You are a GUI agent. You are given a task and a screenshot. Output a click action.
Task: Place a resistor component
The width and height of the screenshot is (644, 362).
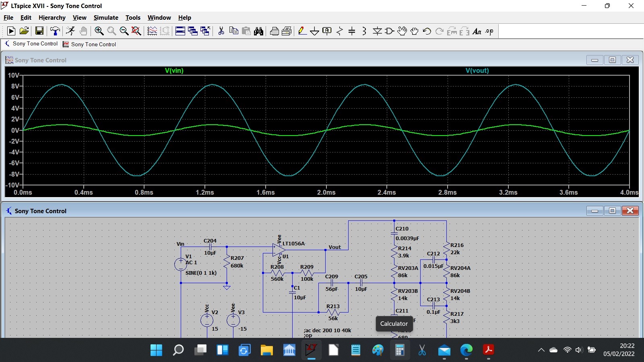click(340, 31)
